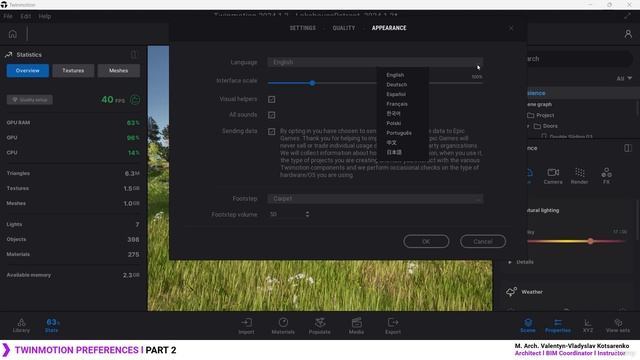
Task: Undock the Statistics panel icon
Action: click(x=134, y=54)
